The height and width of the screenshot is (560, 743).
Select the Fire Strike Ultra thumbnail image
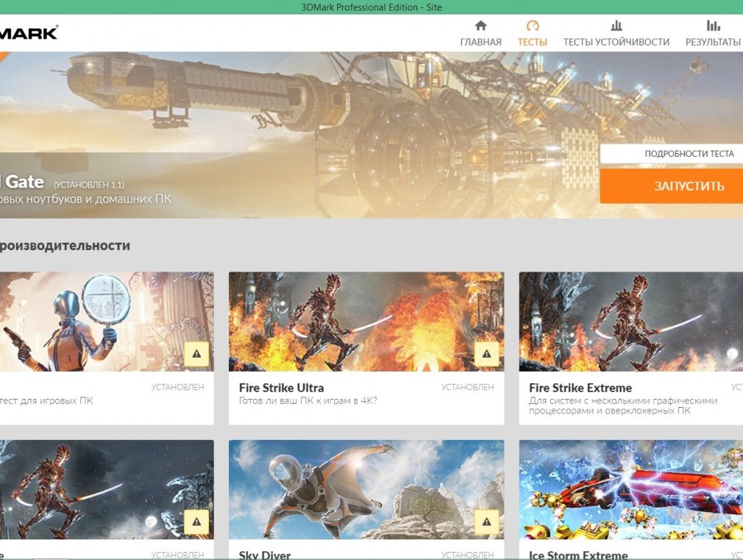coord(366,322)
